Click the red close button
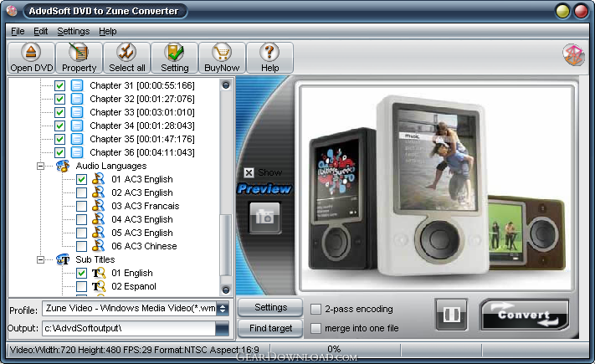The height and width of the screenshot is (364, 595). 581,11
